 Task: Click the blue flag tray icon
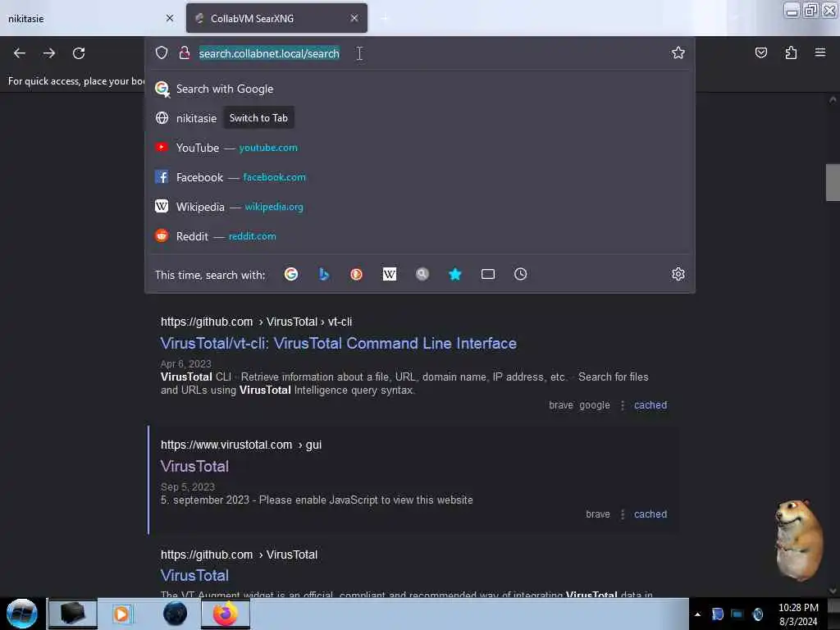pos(718,614)
